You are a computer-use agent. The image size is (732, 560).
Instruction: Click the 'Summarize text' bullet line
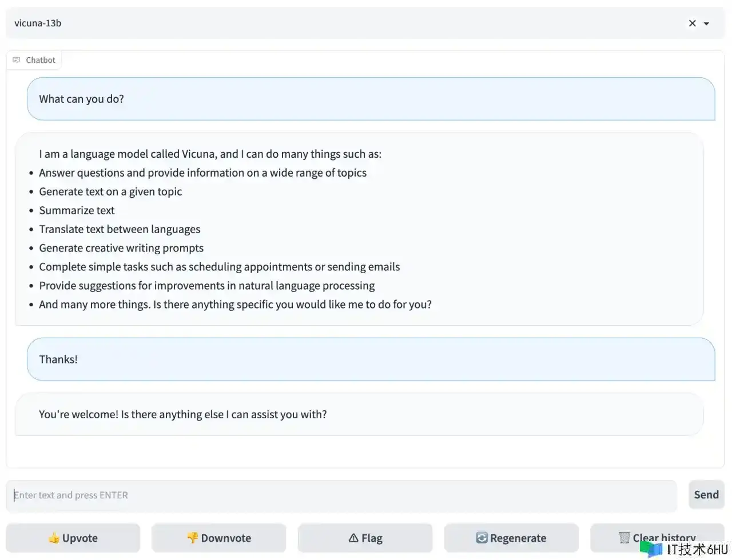click(77, 210)
